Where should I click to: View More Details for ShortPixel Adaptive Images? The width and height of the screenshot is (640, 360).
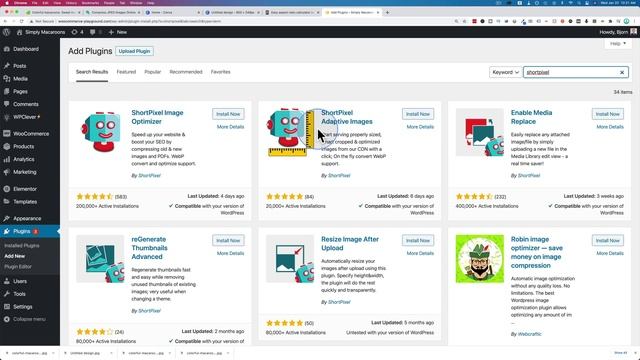click(x=420, y=127)
